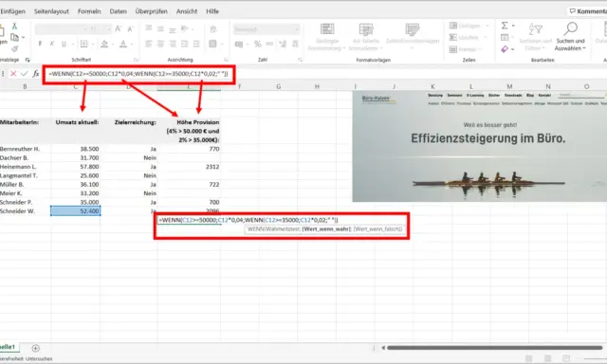The image size is (607, 364).
Task: Apply thousands separator style
Action: (x=269, y=45)
